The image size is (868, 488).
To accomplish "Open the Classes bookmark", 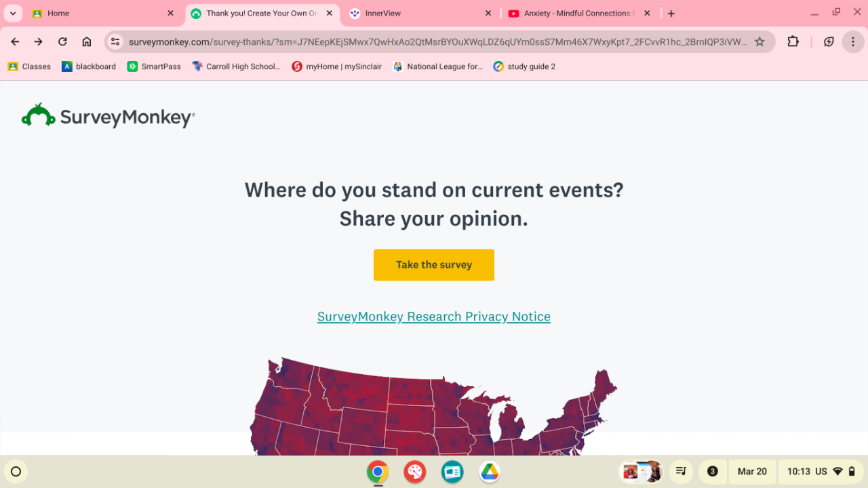I will click(x=29, y=66).
